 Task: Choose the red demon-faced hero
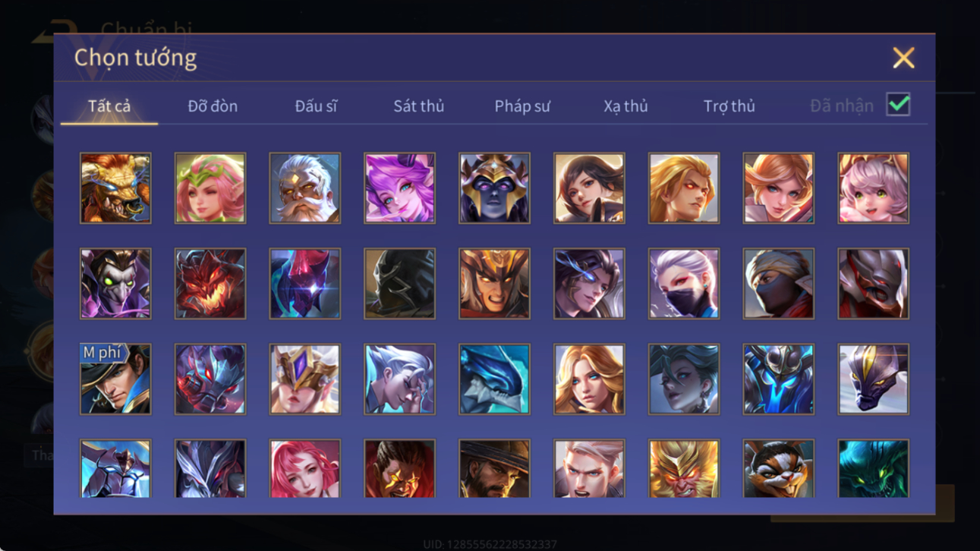210,284
